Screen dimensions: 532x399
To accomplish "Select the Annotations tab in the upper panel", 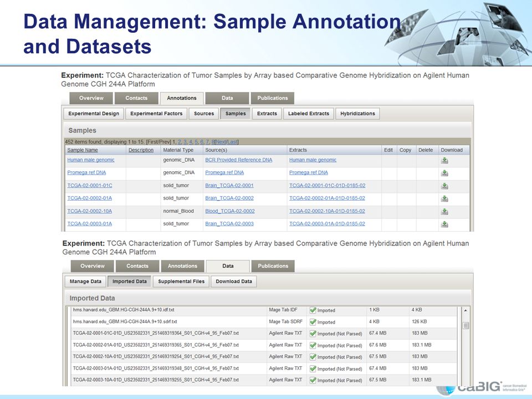I will coord(182,98).
